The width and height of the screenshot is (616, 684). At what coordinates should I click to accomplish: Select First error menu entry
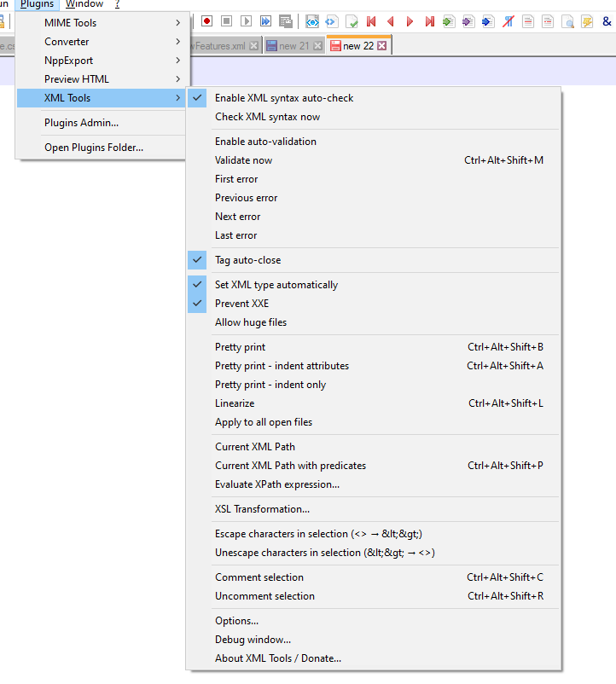pyautogui.click(x=373, y=179)
